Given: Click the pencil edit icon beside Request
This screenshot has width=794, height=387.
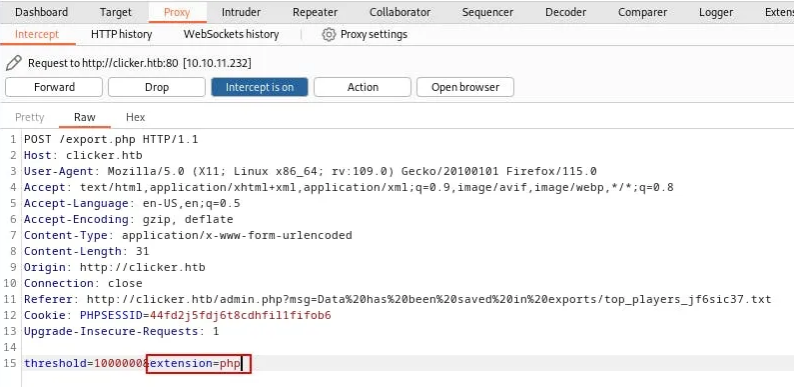Looking at the screenshot, I should coord(14,63).
